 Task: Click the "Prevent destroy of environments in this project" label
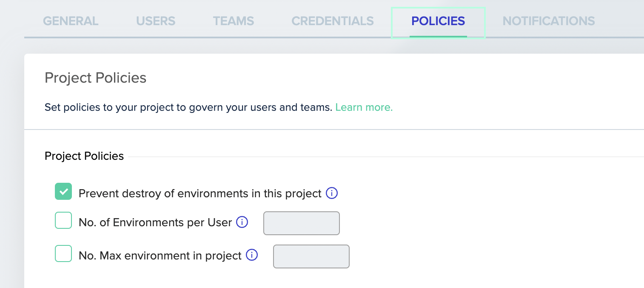200,194
